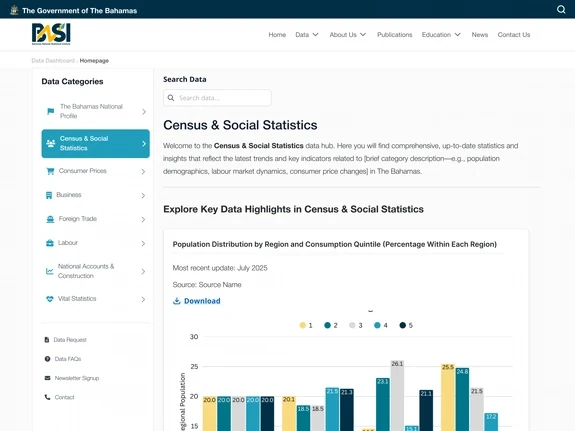Open the sidebar Contact link
Viewport: 575px width, 431px height.
(64, 397)
